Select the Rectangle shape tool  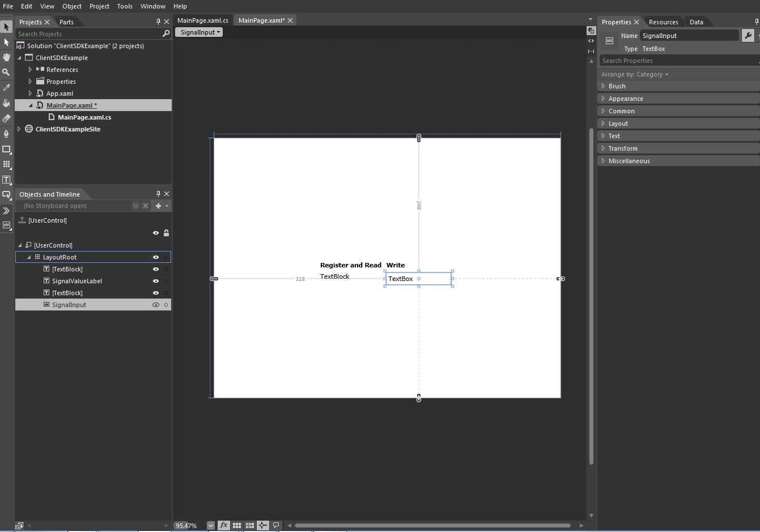pos(6,150)
